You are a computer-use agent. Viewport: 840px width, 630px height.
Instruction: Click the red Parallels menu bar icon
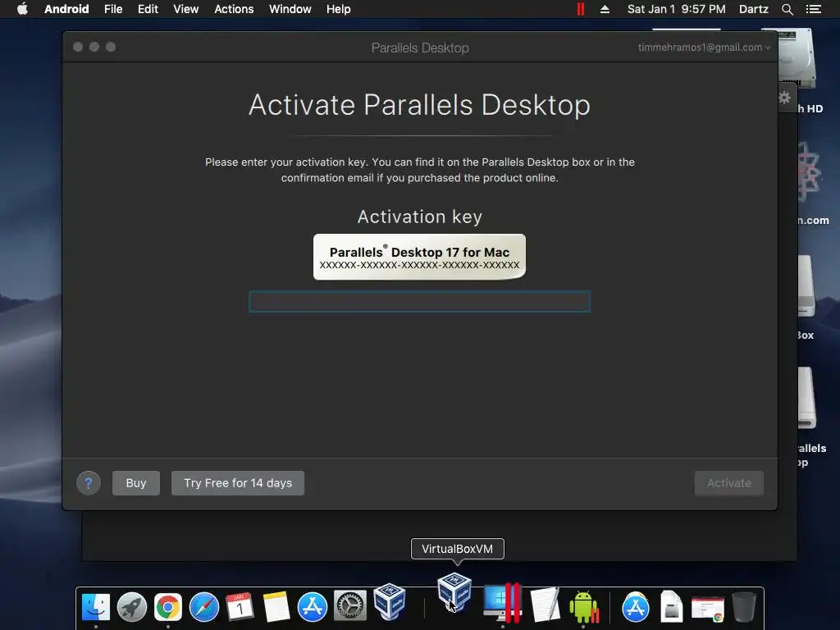point(581,9)
